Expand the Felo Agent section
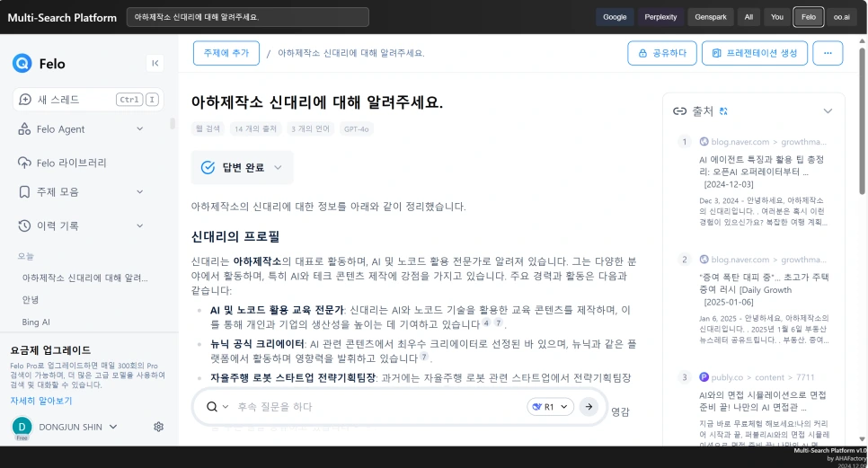 pos(139,128)
